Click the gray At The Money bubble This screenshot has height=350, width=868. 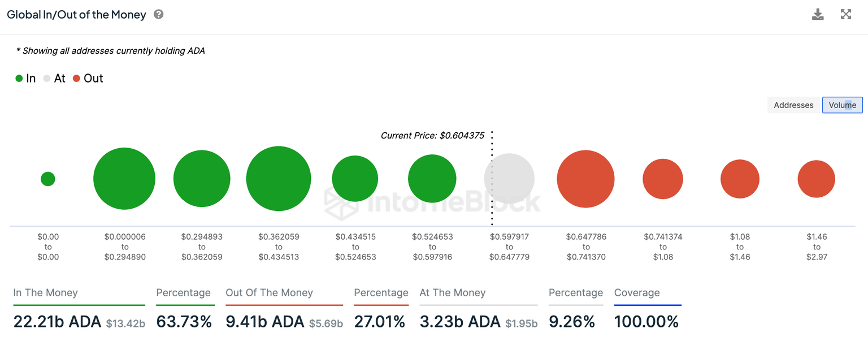(x=509, y=178)
